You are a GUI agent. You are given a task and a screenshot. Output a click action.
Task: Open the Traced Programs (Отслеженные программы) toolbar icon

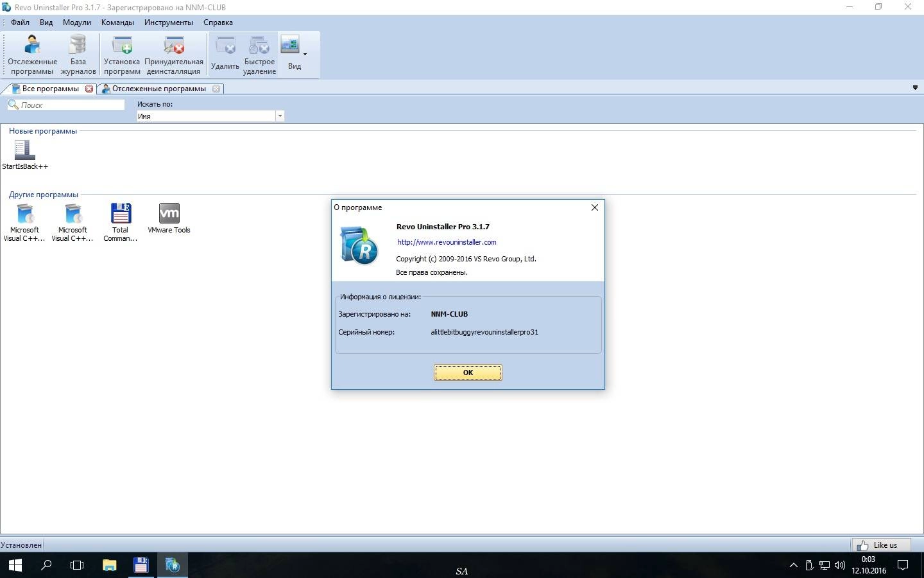[x=32, y=55]
